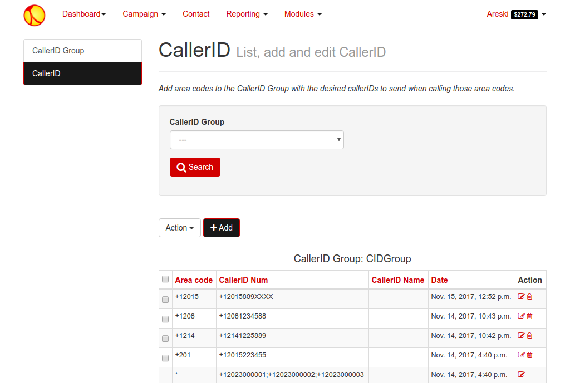Check the box for +12015 row

(165, 299)
